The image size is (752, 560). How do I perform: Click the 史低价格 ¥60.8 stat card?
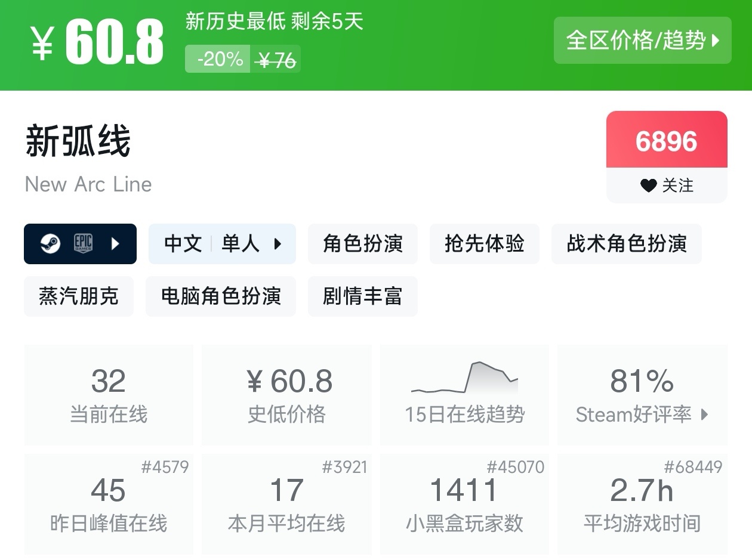pyautogui.click(x=287, y=395)
